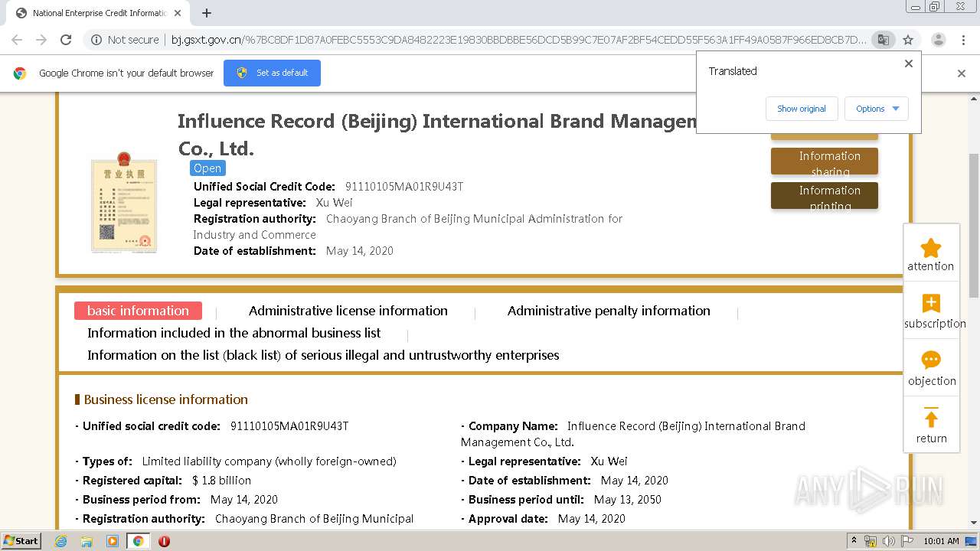Viewport: 980px width, 551px height.
Task: Expand the translation Options dropdown
Action: click(876, 109)
